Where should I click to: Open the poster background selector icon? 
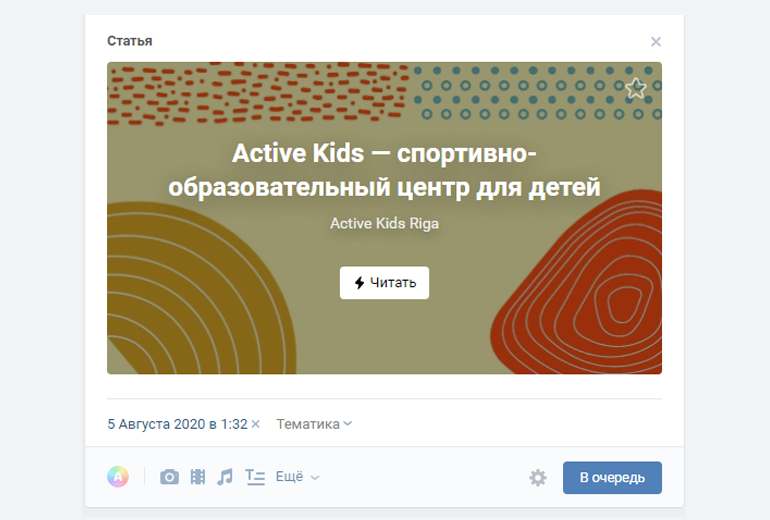(x=118, y=477)
